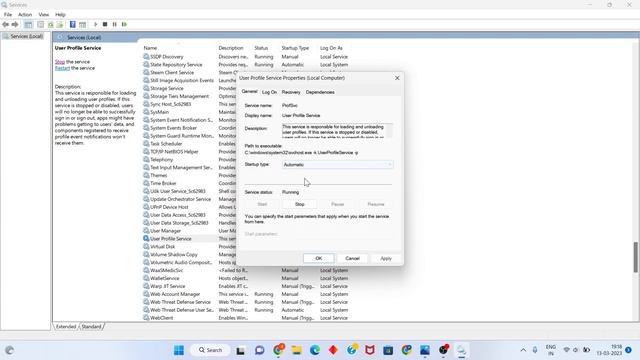Click the Stop button under Service status
The height and width of the screenshot is (360, 640).
click(x=300, y=204)
